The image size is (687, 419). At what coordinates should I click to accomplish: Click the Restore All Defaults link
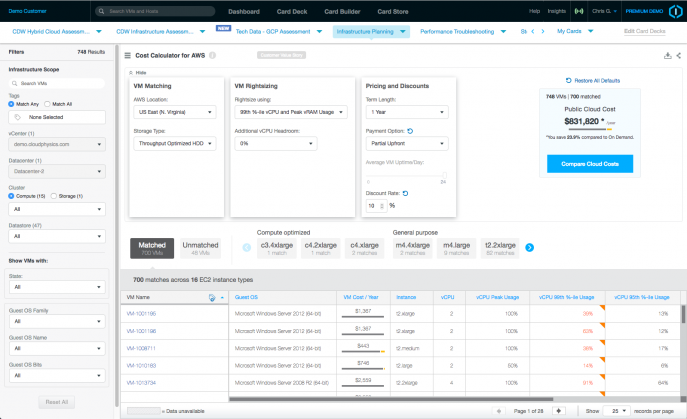(x=593, y=81)
